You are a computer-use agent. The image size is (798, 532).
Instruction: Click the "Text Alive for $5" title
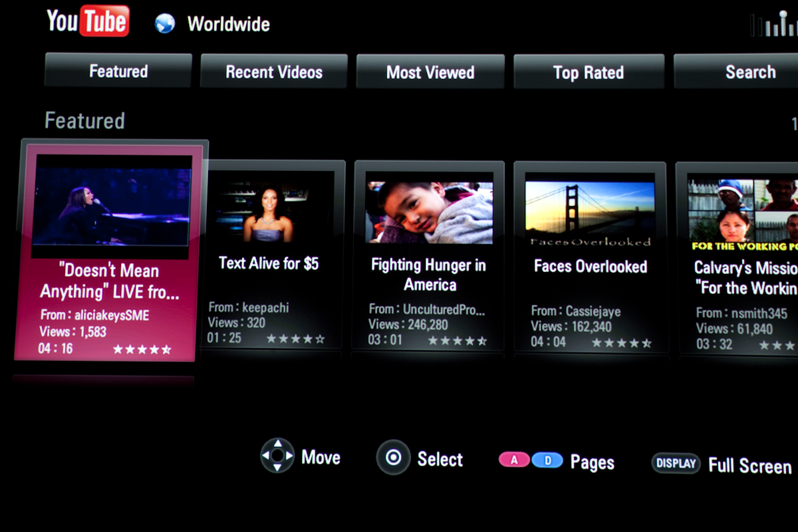click(x=269, y=263)
